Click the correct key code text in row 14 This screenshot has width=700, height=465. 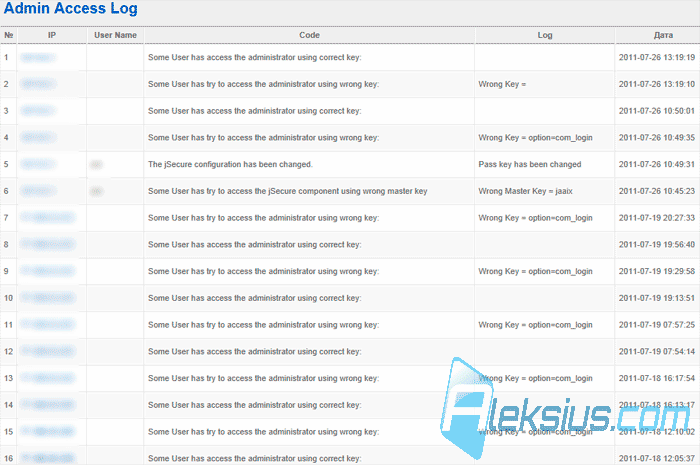click(254, 405)
